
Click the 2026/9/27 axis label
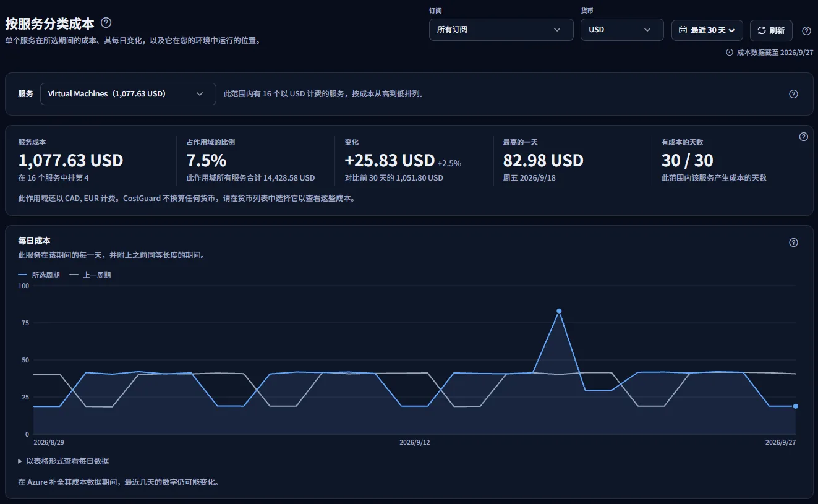780,442
